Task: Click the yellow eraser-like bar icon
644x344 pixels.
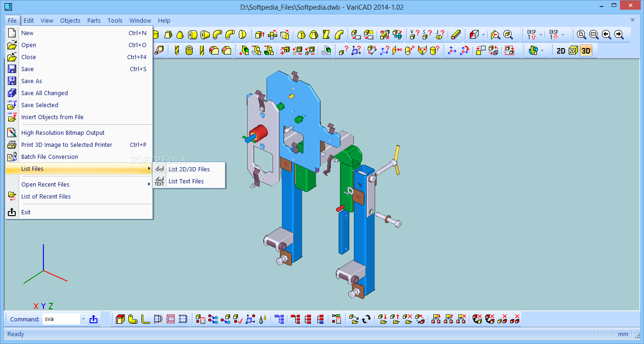Action: [x=456, y=35]
